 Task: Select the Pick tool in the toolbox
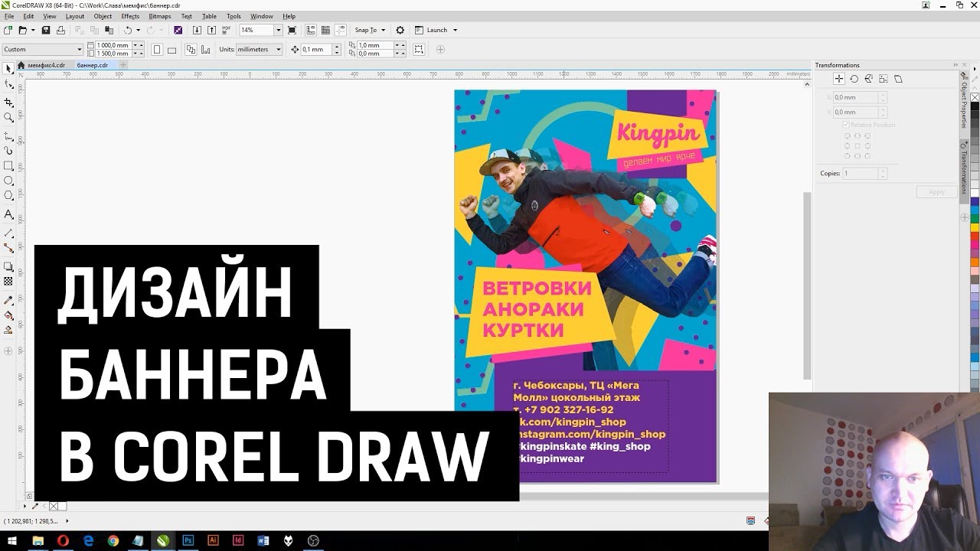(x=8, y=69)
